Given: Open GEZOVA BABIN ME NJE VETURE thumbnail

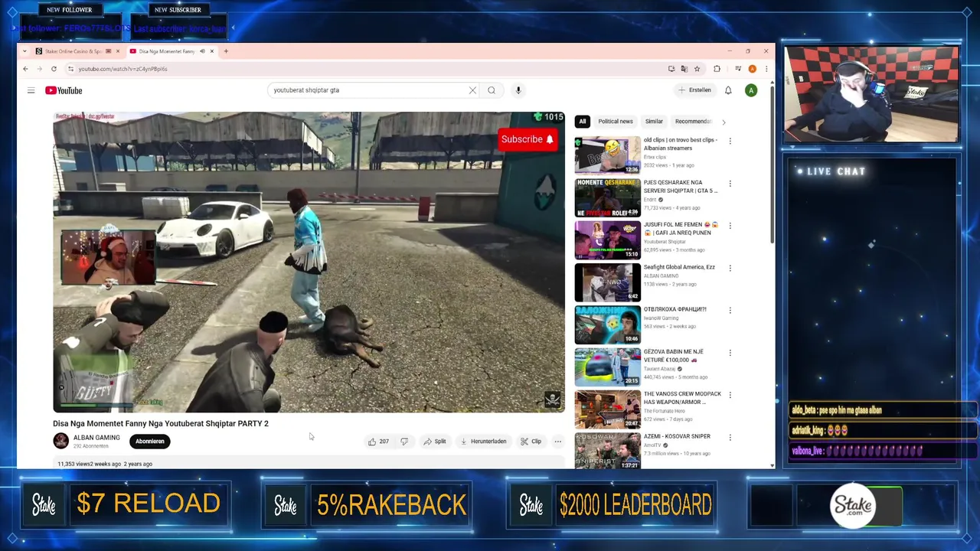Looking at the screenshot, I should coord(608,367).
